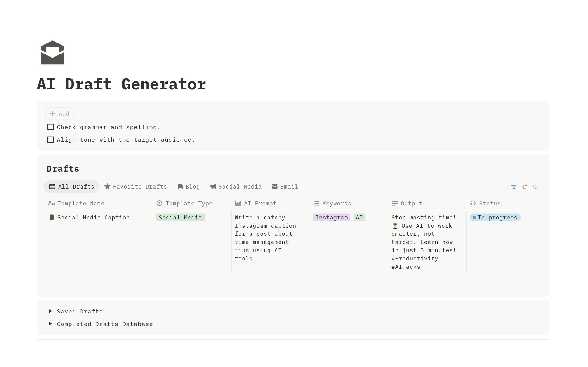This screenshot has height=367, width=588.
Task: Select the All Drafts tab
Action: (71, 186)
